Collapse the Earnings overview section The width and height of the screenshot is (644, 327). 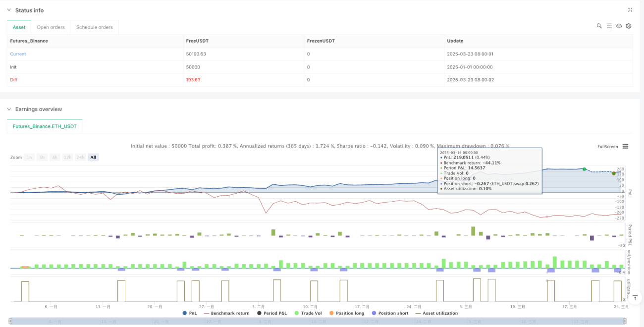pyautogui.click(x=9, y=109)
